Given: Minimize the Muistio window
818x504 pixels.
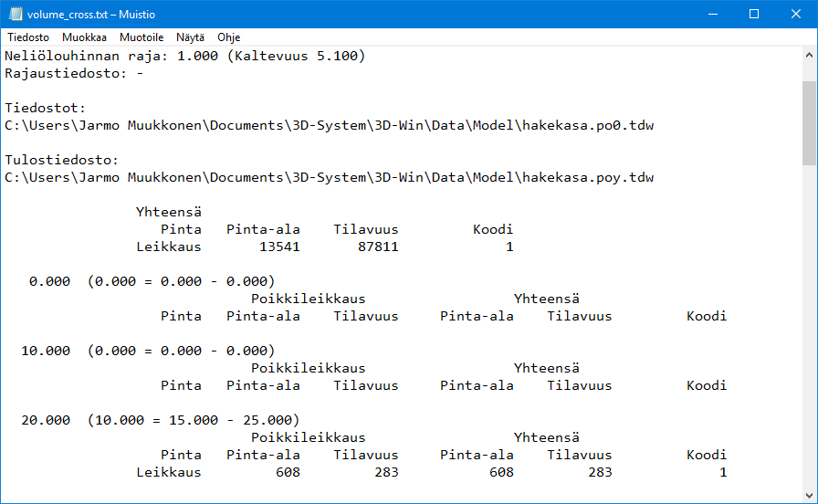Looking at the screenshot, I should [x=711, y=14].
